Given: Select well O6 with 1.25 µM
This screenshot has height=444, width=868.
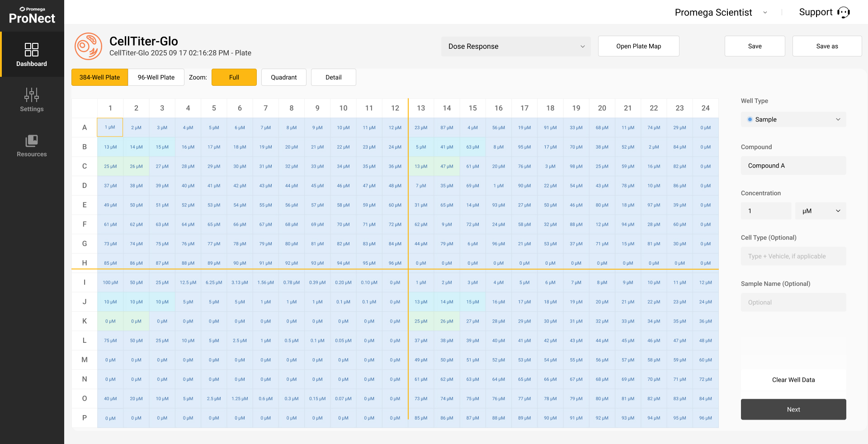Looking at the screenshot, I should click(x=240, y=399).
